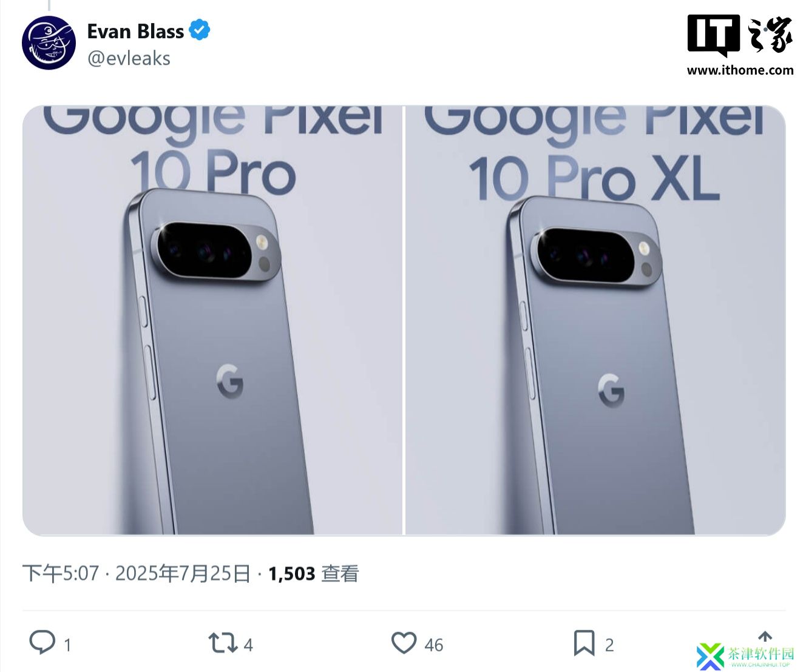Open the Pixel 10 Pro image

(x=212, y=320)
